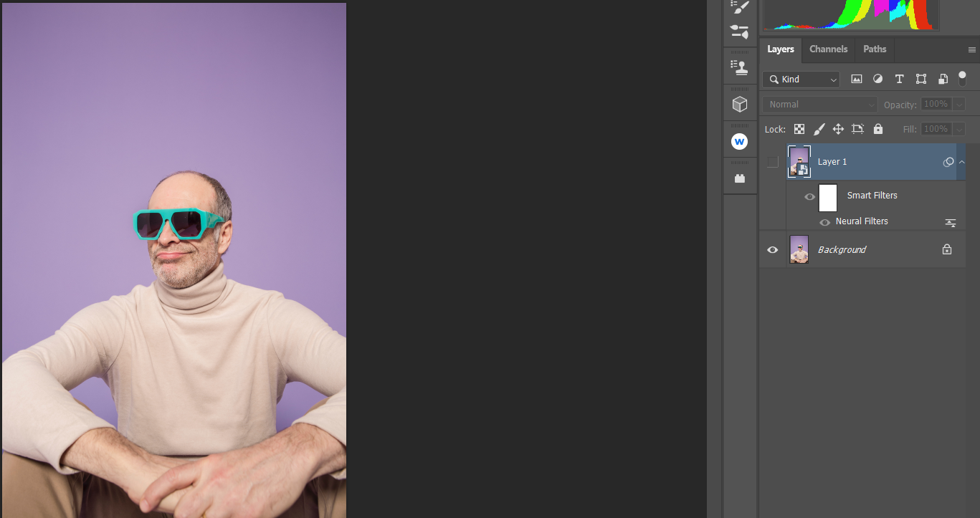Open the Adjustments panel sliders icon
Viewport: 980px width, 518px height.
739,32
